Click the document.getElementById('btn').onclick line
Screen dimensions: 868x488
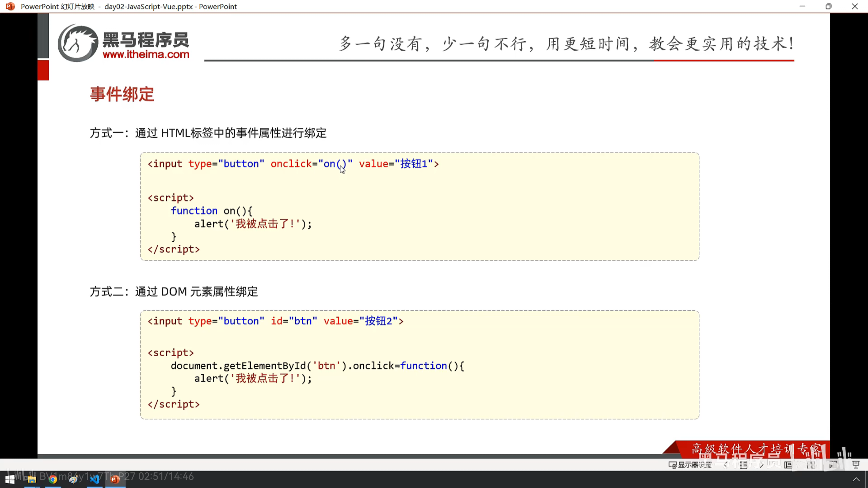click(x=317, y=366)
